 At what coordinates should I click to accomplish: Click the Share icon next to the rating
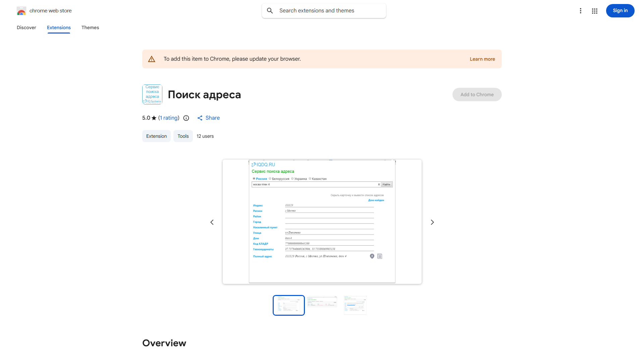[x=200, y=118]
